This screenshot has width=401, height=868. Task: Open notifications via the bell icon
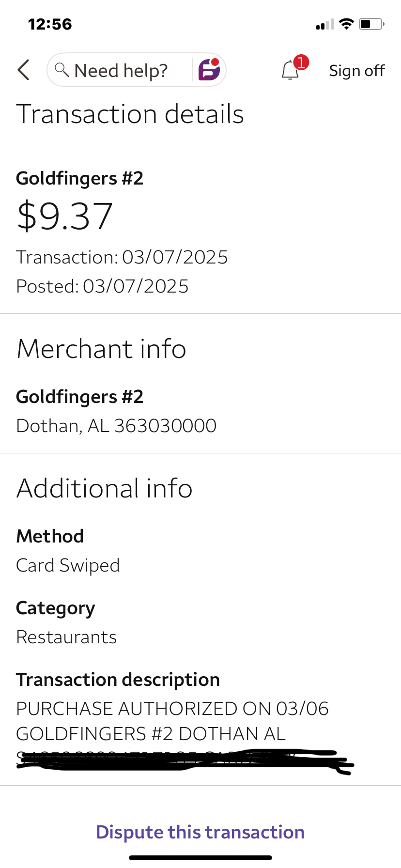pos(290,71)
